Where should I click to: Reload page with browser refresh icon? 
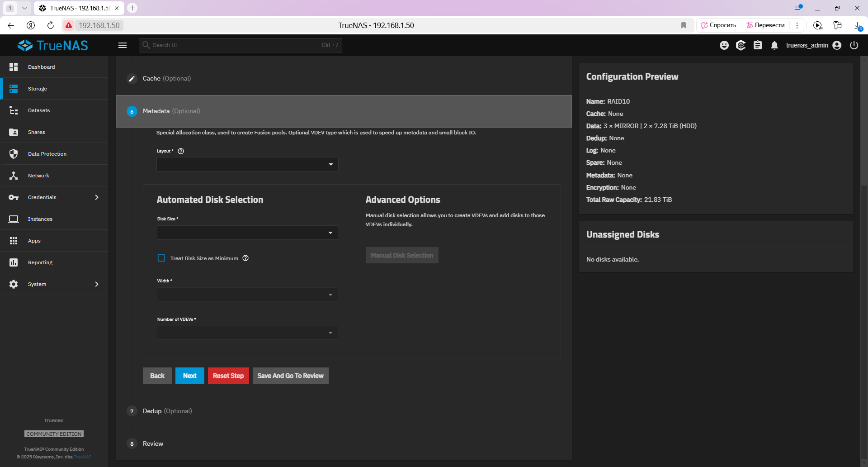click(x=51, y=25)
